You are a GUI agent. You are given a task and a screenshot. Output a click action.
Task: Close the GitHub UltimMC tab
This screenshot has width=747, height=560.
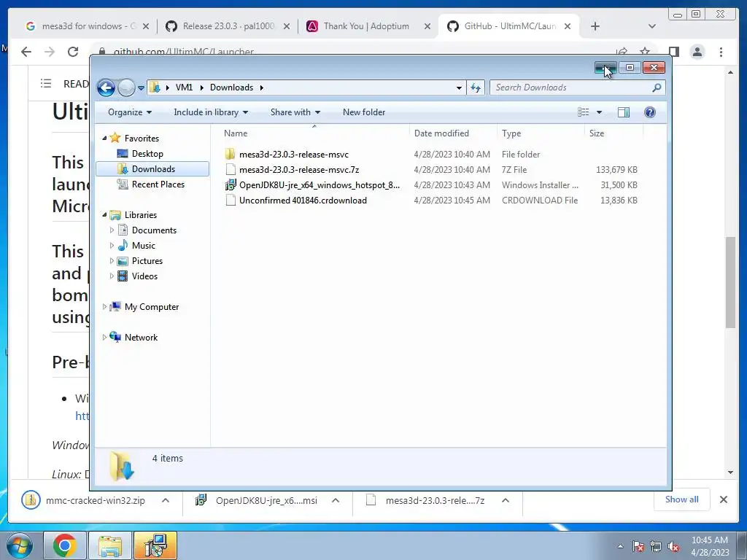point(568,26)
